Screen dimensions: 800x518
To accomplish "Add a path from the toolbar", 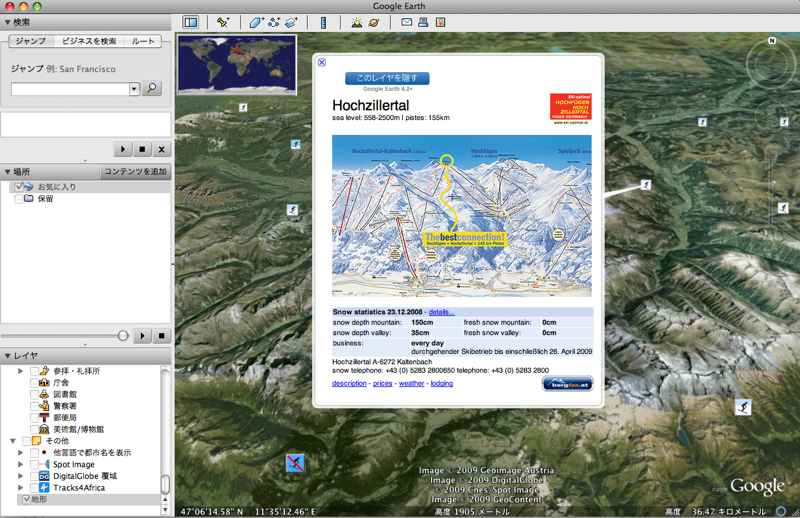I will [x=274, y=22].
